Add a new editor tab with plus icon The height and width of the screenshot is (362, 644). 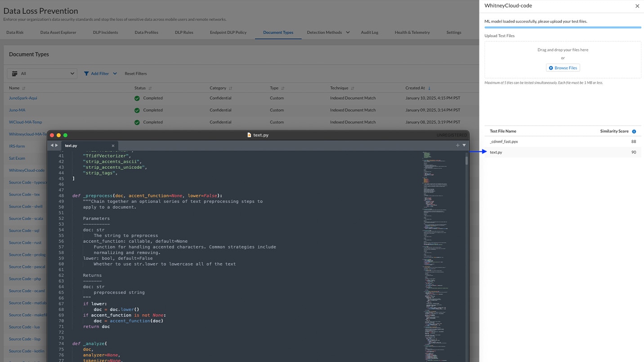point(458,146)
